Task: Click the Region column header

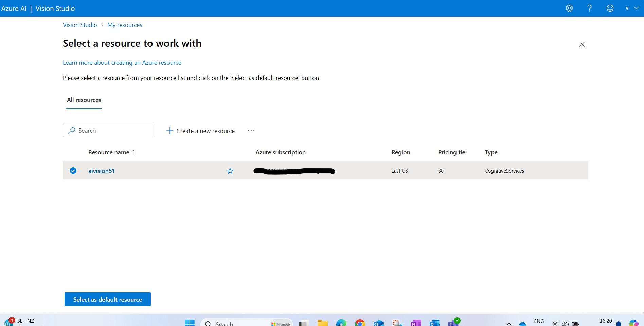Action: point(400,152)
